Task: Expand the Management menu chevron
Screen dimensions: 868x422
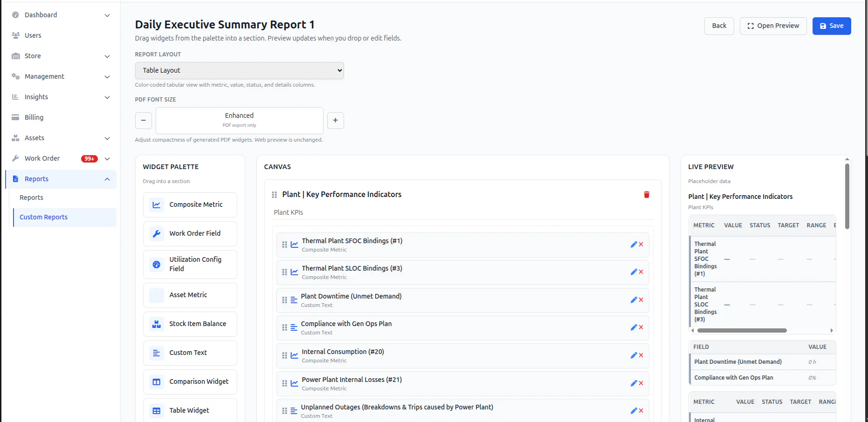Action: click(x=107, y=77)
